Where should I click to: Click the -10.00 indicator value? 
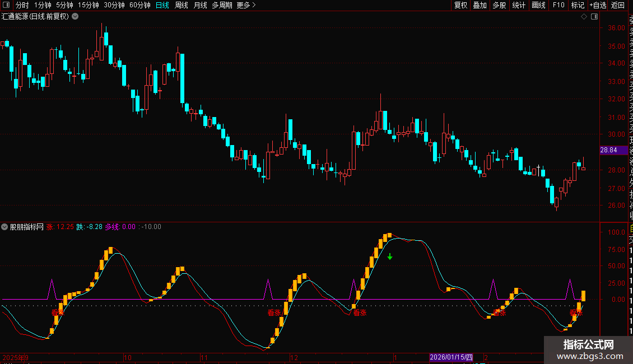pos(151,227)
